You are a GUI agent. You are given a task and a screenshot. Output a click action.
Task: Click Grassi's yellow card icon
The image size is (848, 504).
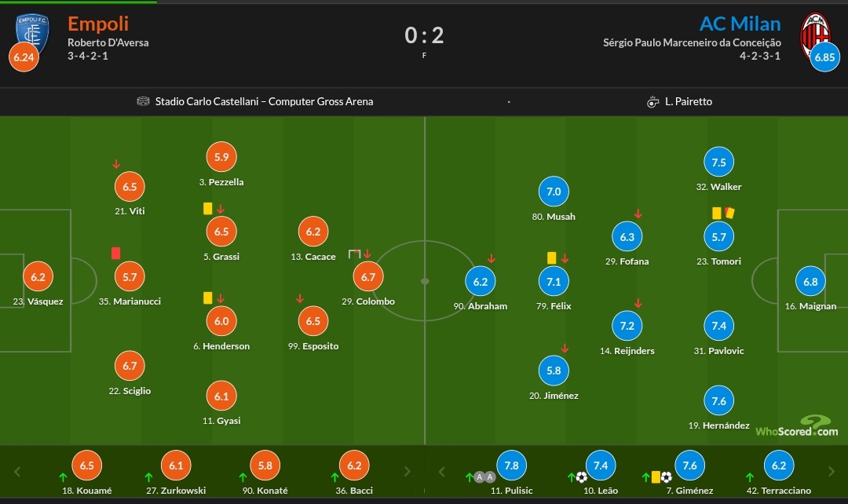207,208
